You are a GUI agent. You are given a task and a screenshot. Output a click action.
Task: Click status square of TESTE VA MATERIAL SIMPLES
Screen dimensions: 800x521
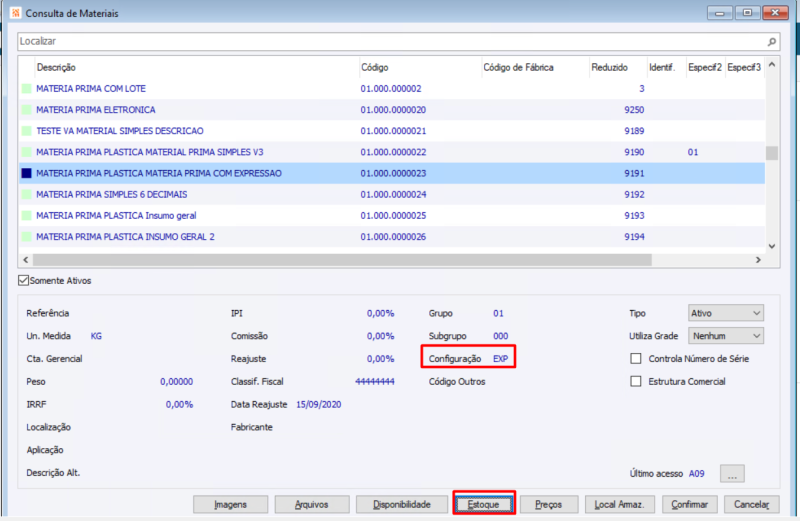pos(27,131)
